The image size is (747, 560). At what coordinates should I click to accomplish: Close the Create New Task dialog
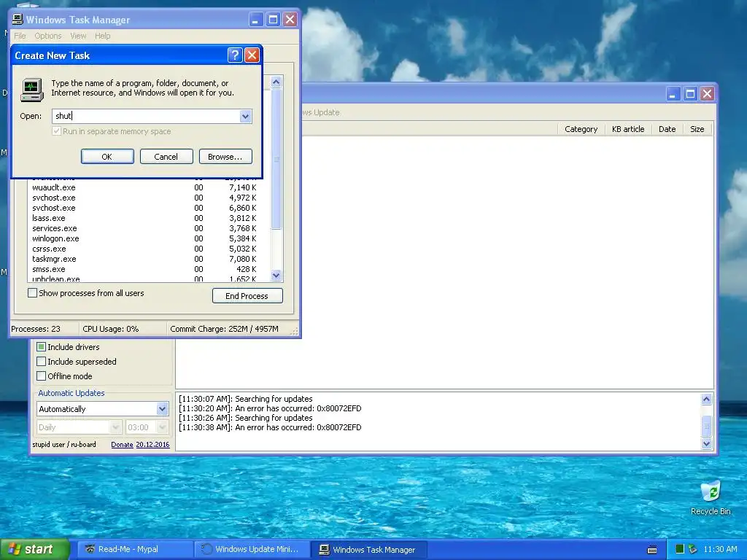(x=252, y=55)
